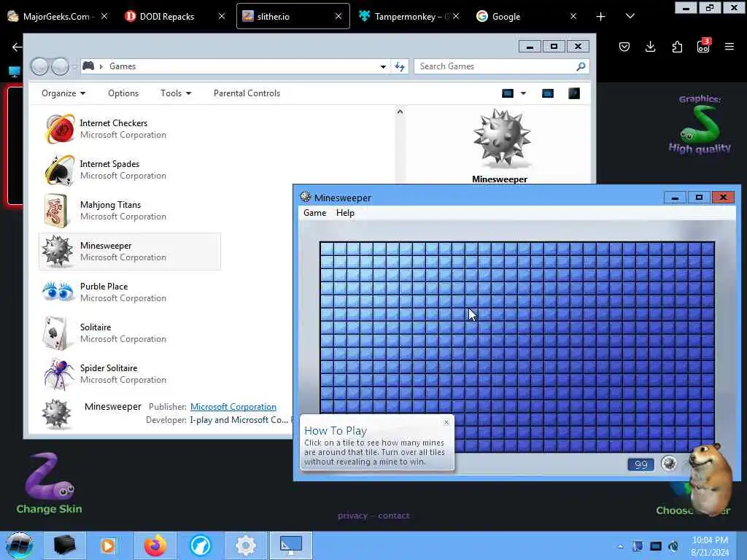This screenshot has width=747, height=560.
Task: Select the Purble Place eyes icon
Action: (58, 292)
